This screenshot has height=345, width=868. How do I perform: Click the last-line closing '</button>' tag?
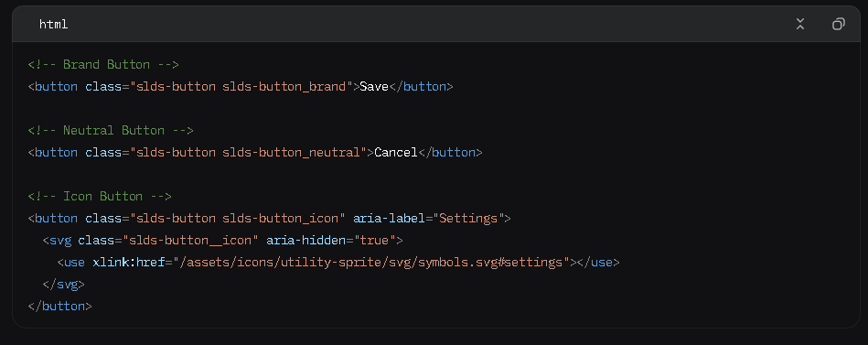point(59,306)
